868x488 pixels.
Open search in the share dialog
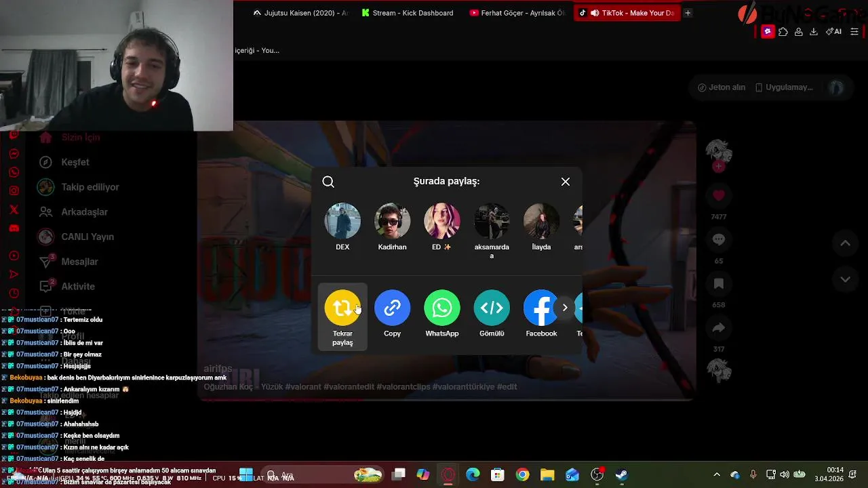coord(328,182)
